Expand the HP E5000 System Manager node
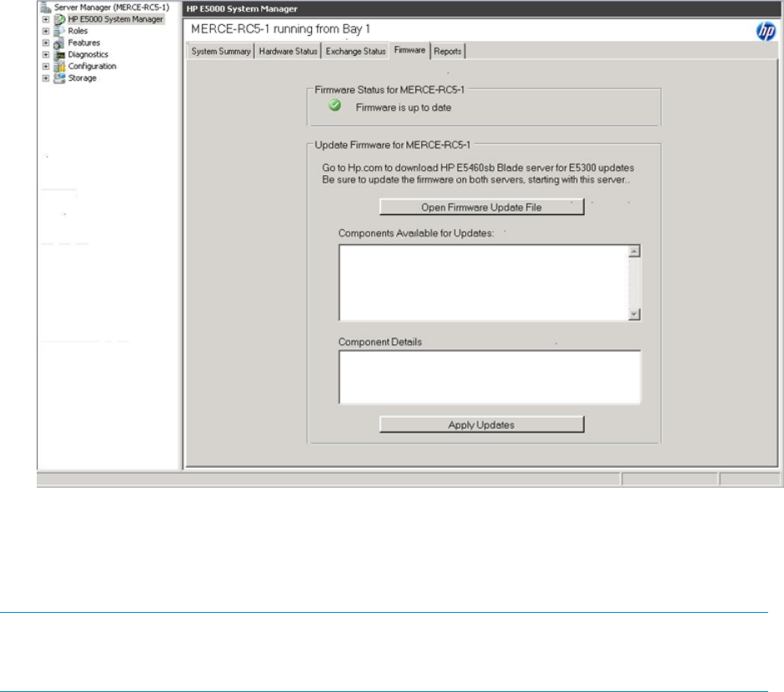 point(46,19)
